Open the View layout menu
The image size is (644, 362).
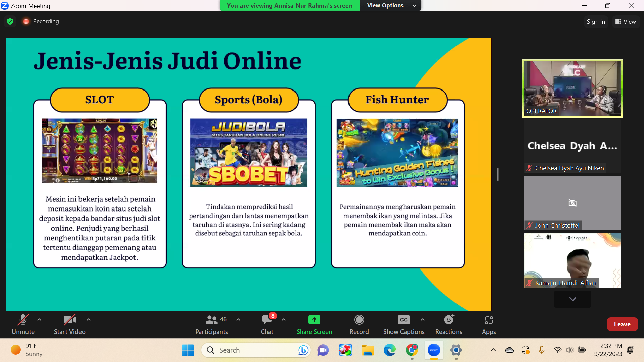(626, 21)
